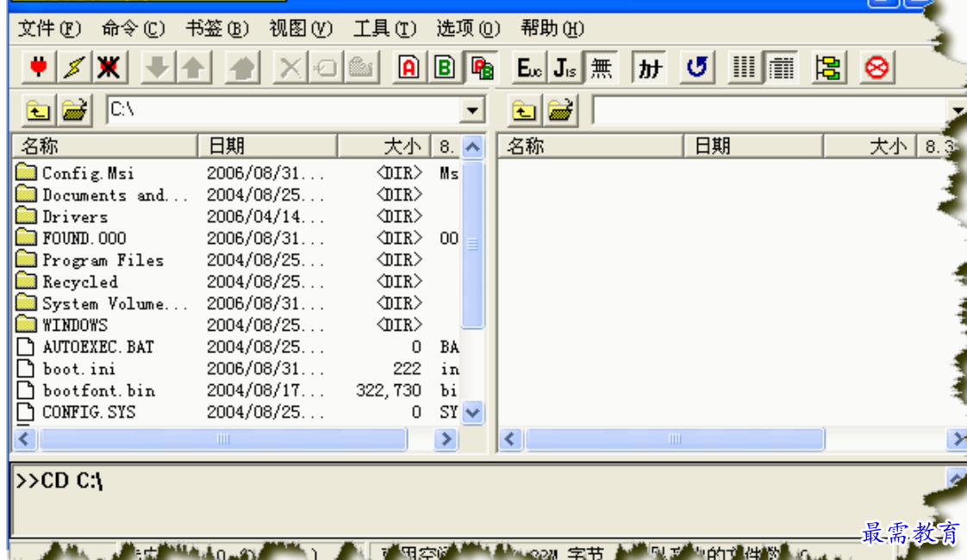Click the folder tree sync icon
This screenshot has height=560, width=967.
(828, 67)
